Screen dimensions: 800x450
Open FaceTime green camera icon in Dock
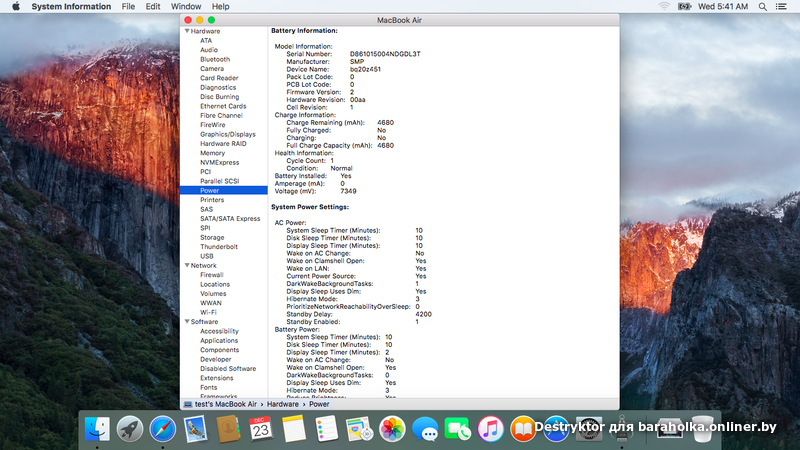458,429
